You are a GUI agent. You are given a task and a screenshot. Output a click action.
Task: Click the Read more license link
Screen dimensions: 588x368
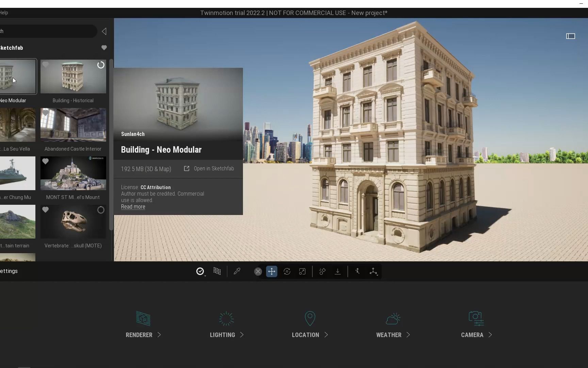(133, 206)
